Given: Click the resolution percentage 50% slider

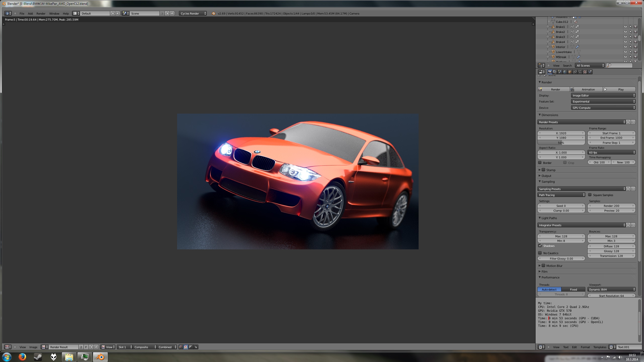Looking at the screenshot, I should pos(561,143).
